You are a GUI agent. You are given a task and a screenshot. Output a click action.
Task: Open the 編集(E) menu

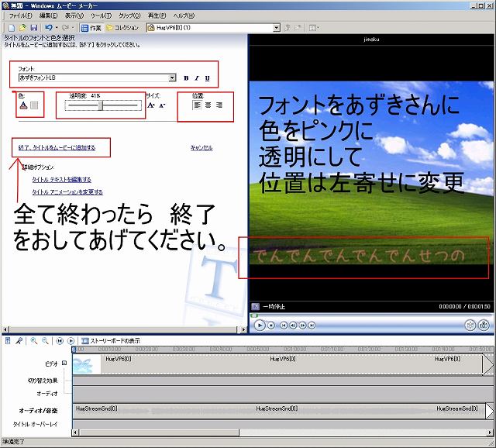click(x=48, y=16)
